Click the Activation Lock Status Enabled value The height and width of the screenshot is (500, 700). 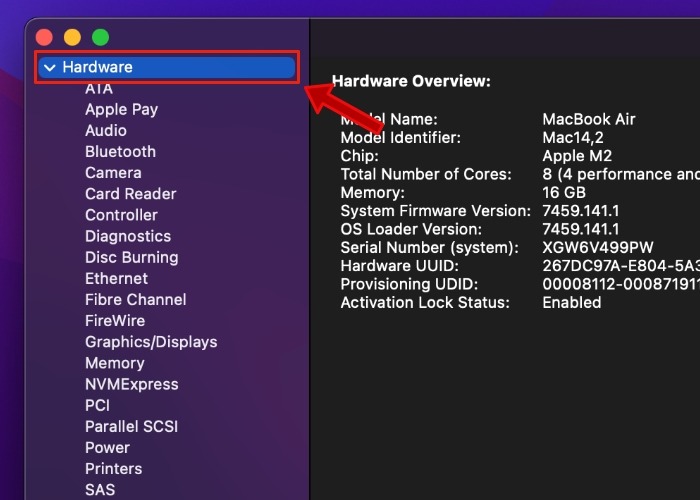click(572, 302)
